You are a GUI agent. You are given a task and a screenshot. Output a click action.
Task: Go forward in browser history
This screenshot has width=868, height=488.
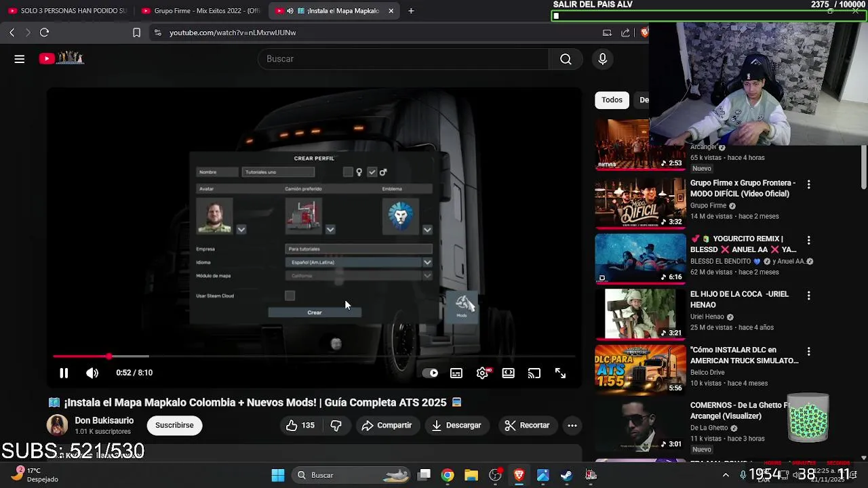pos(28,33)
